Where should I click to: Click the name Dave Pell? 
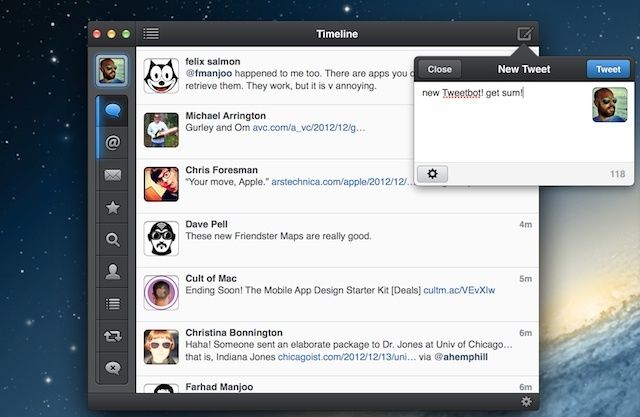[x=207, y=224]
